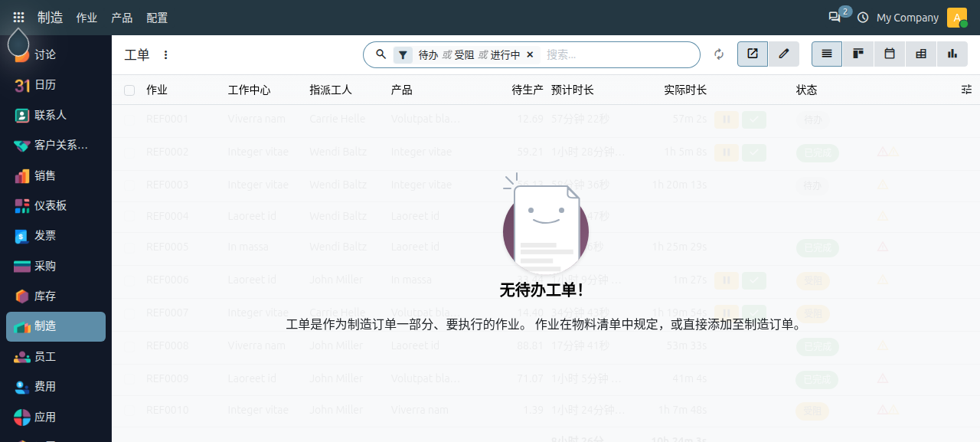Click the filter funnel icon in search
The height and width of the screenshot is (442, 980).
point(403,54)
